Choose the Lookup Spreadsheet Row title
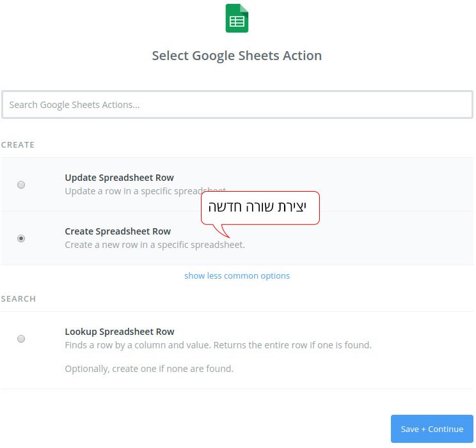 (x=120, y=332)
